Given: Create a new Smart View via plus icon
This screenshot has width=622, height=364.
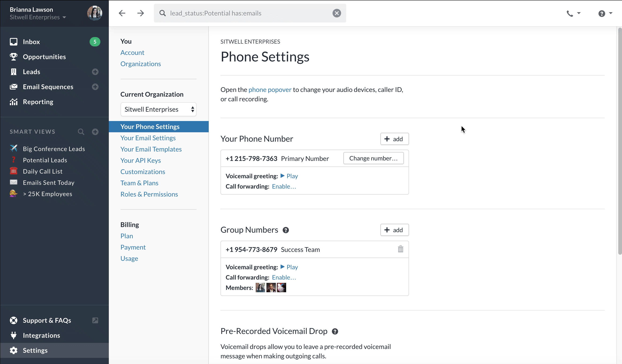Looking at the screenshot, I should point(95,132).
